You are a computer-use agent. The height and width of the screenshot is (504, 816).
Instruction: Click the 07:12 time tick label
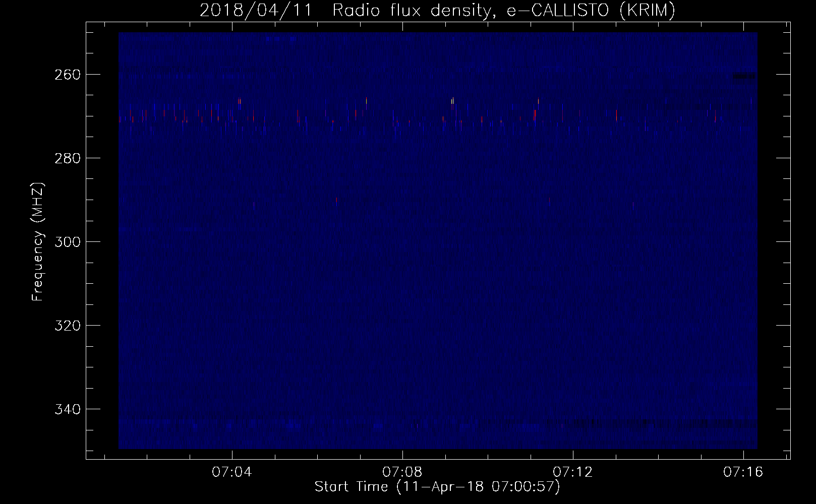[x=573, y=472]
